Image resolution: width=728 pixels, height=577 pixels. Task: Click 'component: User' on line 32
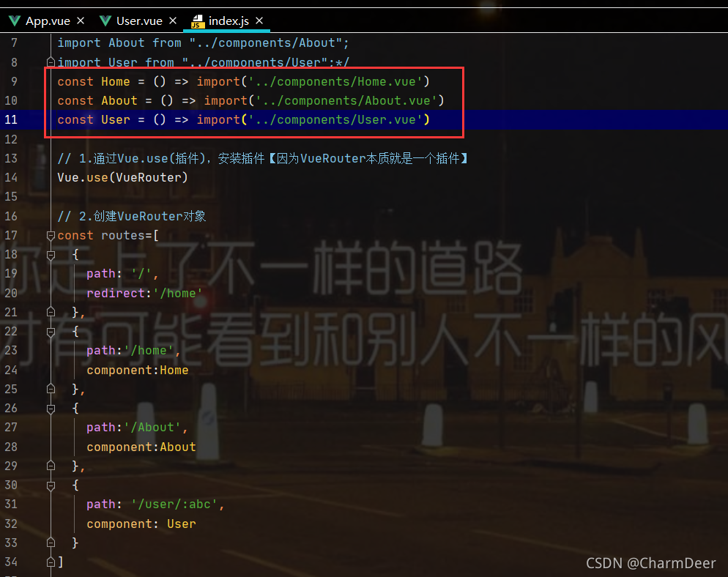141,524
